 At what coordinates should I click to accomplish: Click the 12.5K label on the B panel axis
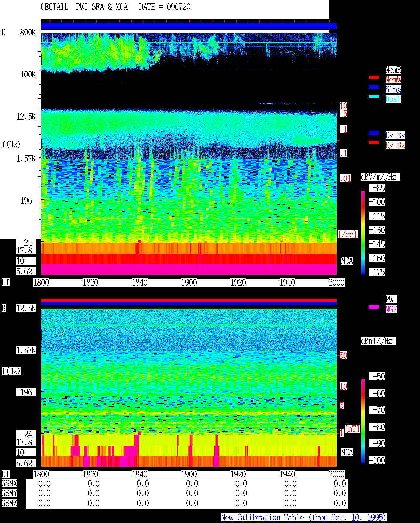(x=26, y=308)
